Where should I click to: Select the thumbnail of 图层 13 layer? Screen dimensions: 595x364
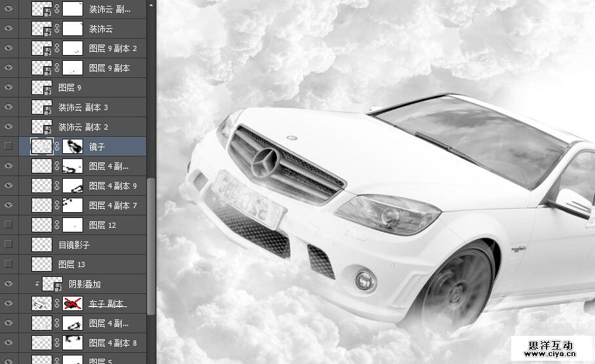(x=42, y=264)
